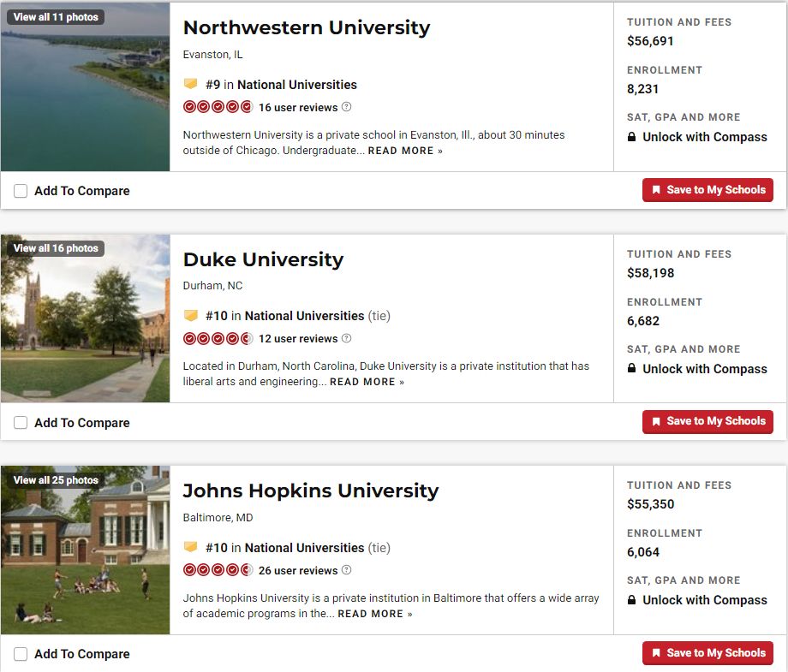The image size is (788, 672).
Task: Unlock Northwestern's SAT data with Compass
Action: point(704,137)
